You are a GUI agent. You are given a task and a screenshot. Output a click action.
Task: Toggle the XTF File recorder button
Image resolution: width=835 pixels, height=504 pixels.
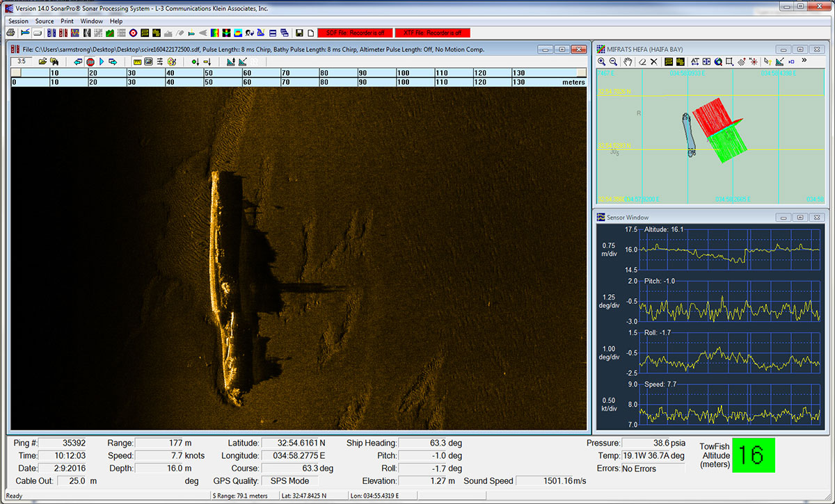pos(432,33)
